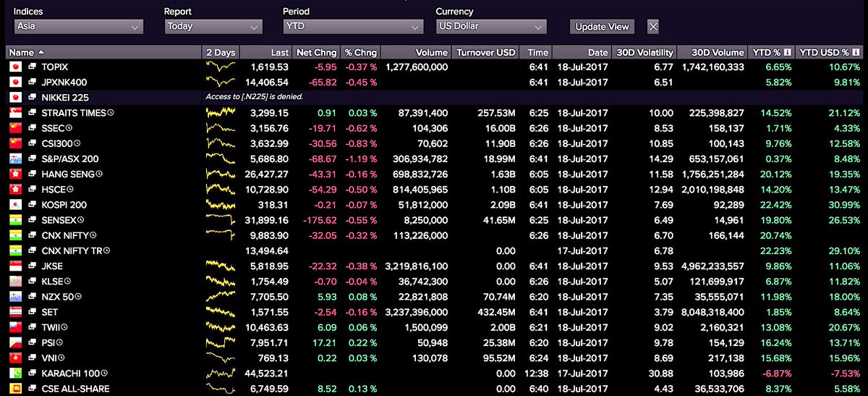Open the PSI index link

coord(48,342)
